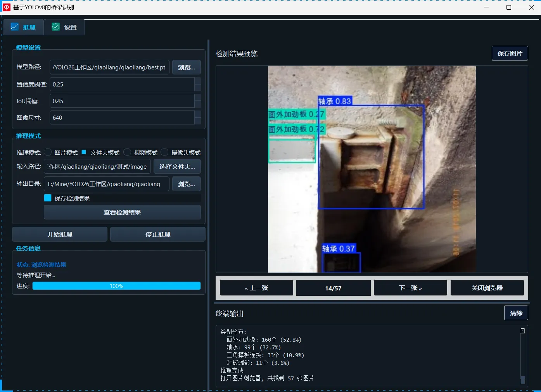The image size is (541, 392).
Task: Increase 图像尺寸 with up stepper
Action: [197, 114]
